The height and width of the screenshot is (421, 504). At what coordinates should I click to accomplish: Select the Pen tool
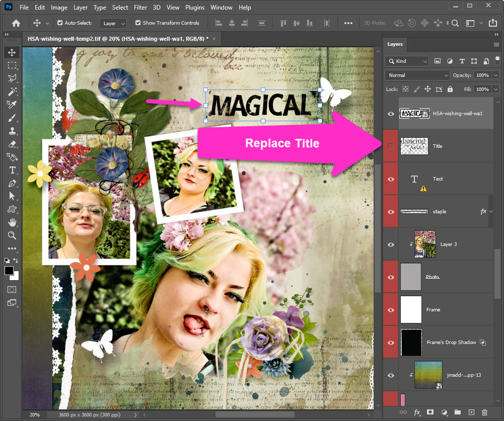click(12, 183)
